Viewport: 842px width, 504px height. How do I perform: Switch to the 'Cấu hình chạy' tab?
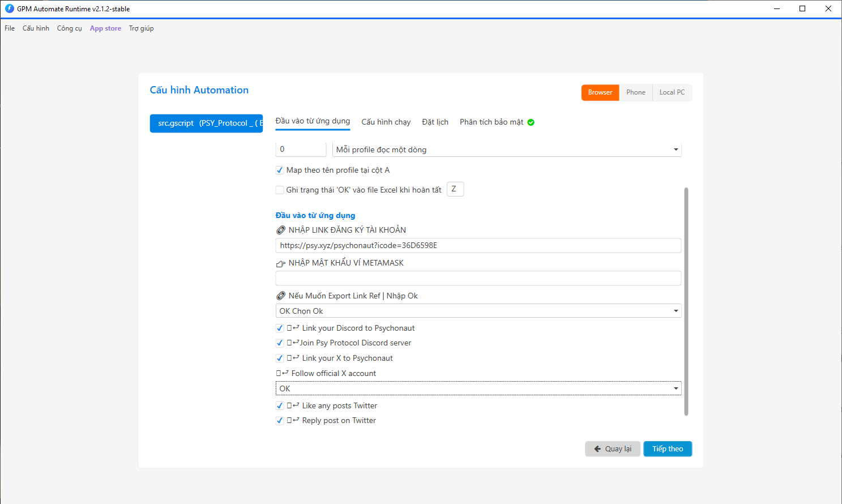[x=386, y=122]
